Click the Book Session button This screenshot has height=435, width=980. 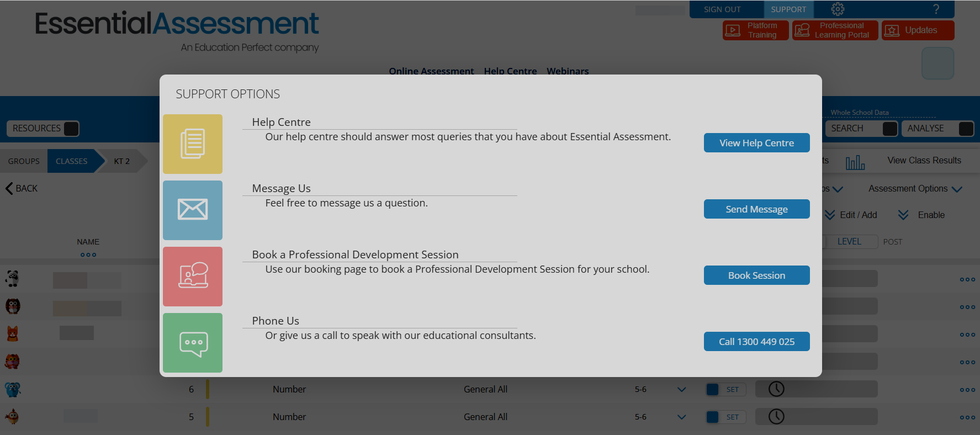[756, 275]
